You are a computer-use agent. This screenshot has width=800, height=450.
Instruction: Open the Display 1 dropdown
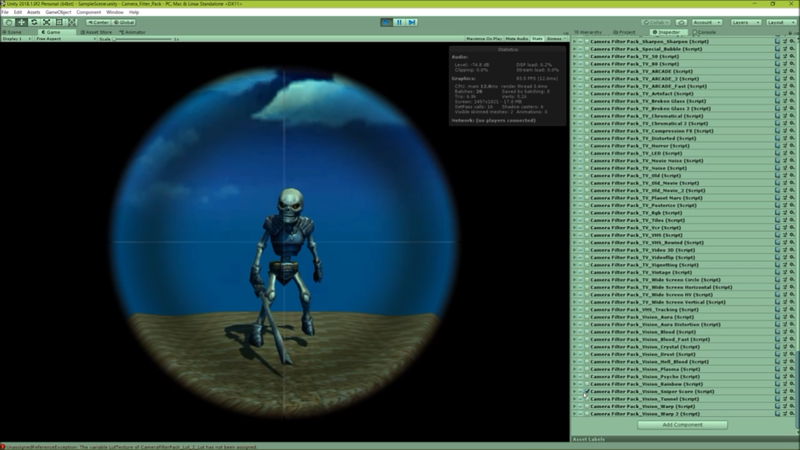pyautogui.click(x=16, y=39)
